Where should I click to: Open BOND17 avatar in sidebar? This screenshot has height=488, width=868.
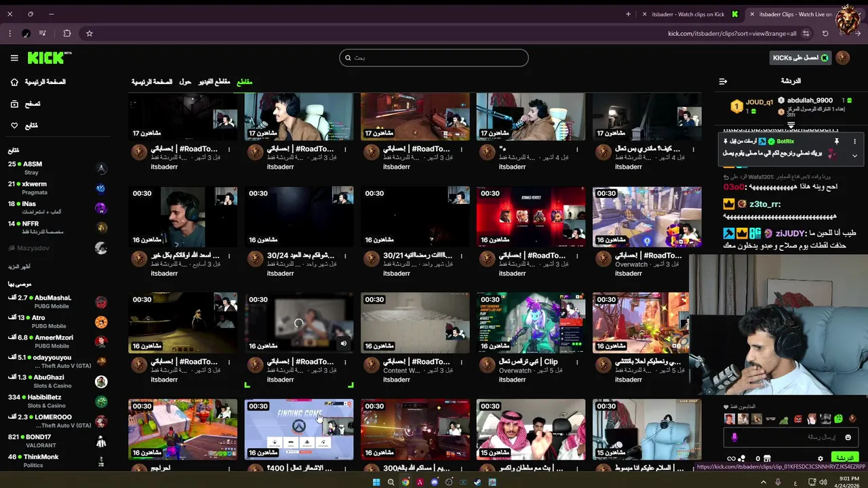[101, 441]
